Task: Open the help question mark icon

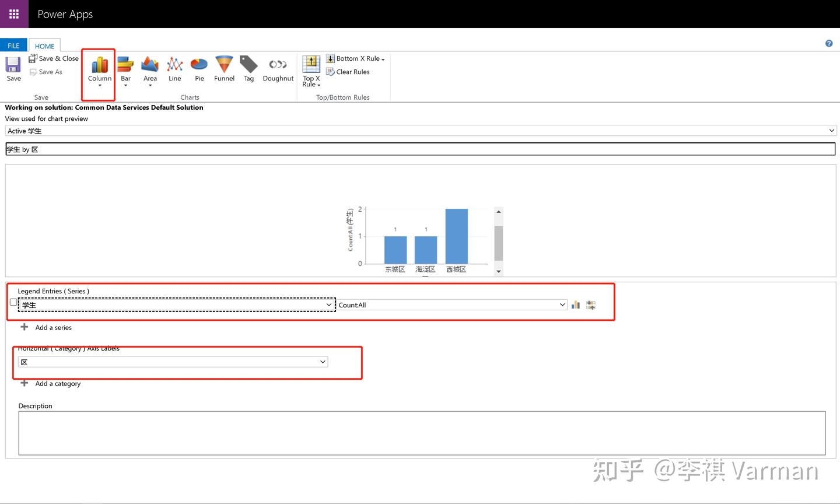Action: pyautogui.click(x=829, y=43)
